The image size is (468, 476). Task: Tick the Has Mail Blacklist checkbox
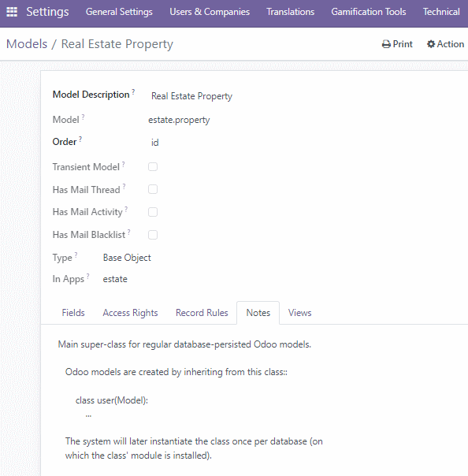[153, 235]
